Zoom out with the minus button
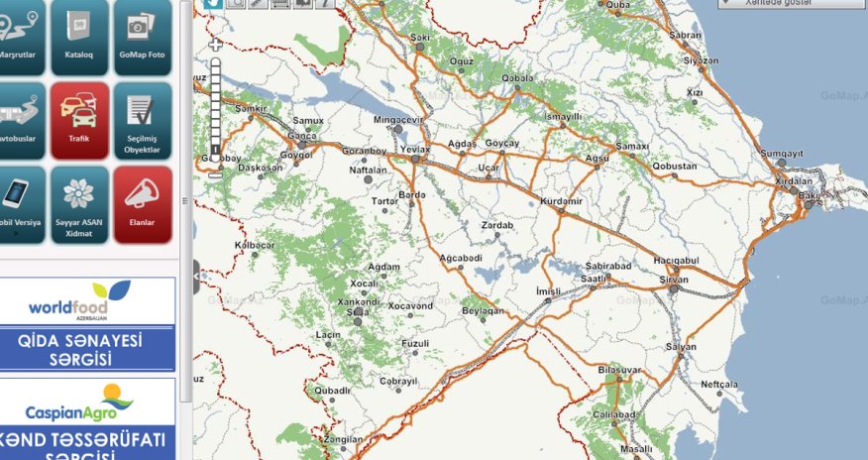Image resolution: width=868 pixels, height=460 pixels. pos(215,174)
